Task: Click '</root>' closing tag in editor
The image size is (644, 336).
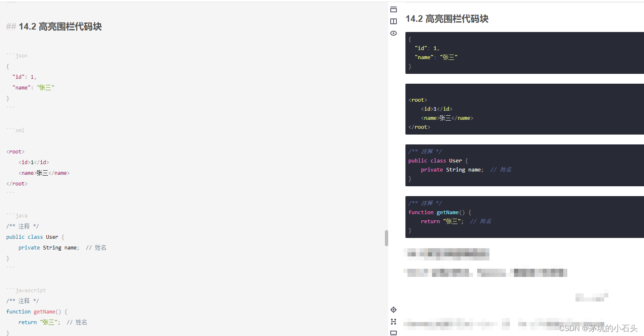Action: click(x=17, y=183)
